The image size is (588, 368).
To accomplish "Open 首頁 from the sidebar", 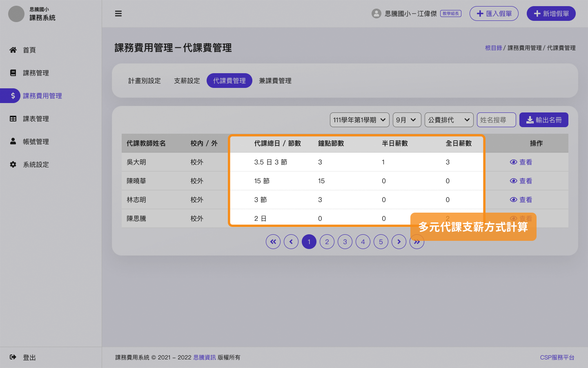I will 29,50.
